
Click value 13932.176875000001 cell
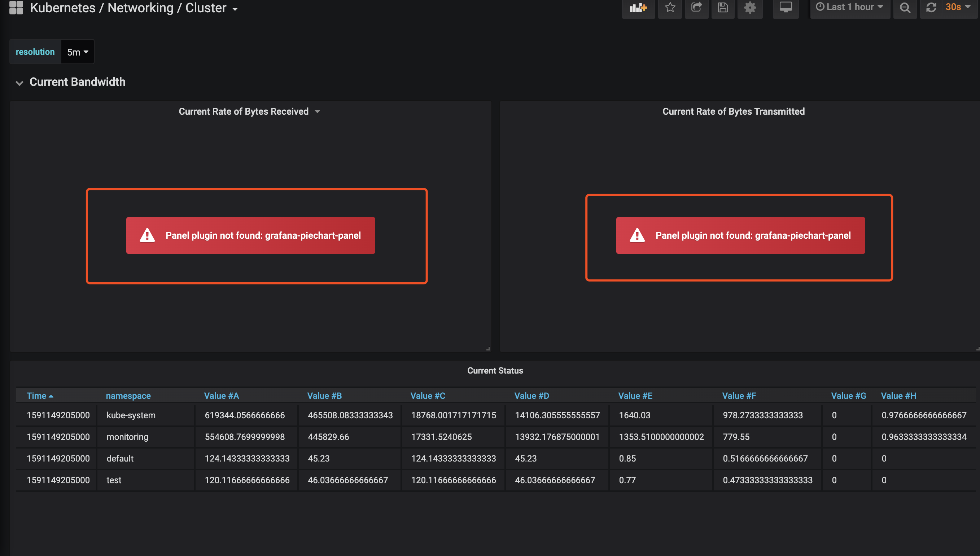point(557,437)
